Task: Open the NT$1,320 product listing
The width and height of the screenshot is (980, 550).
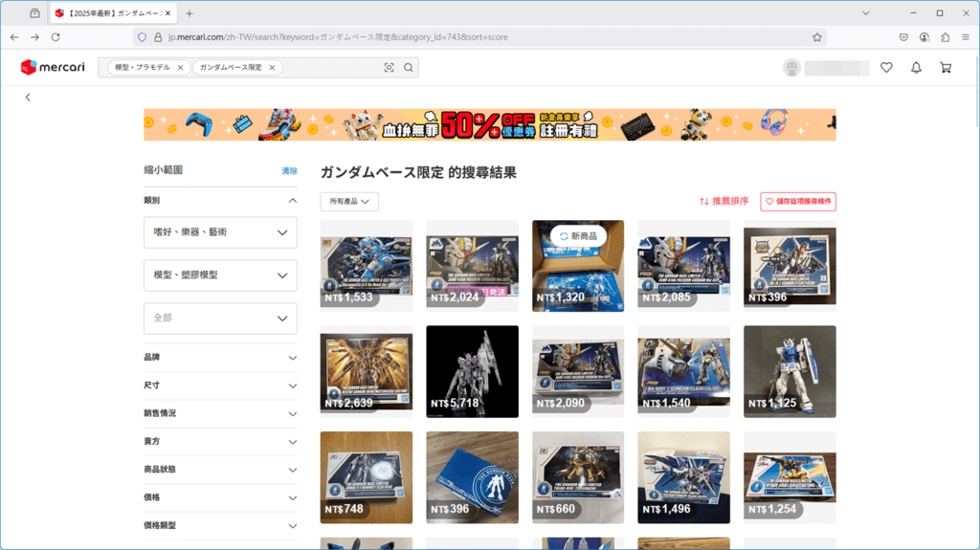Action: [578, 266]
